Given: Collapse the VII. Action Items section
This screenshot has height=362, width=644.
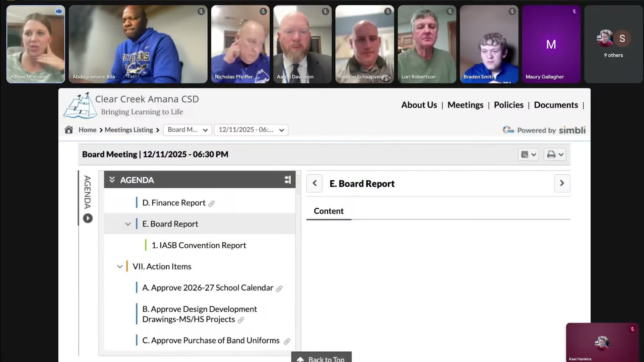Looking at the screenshot, I should click(x=120, y=266).
